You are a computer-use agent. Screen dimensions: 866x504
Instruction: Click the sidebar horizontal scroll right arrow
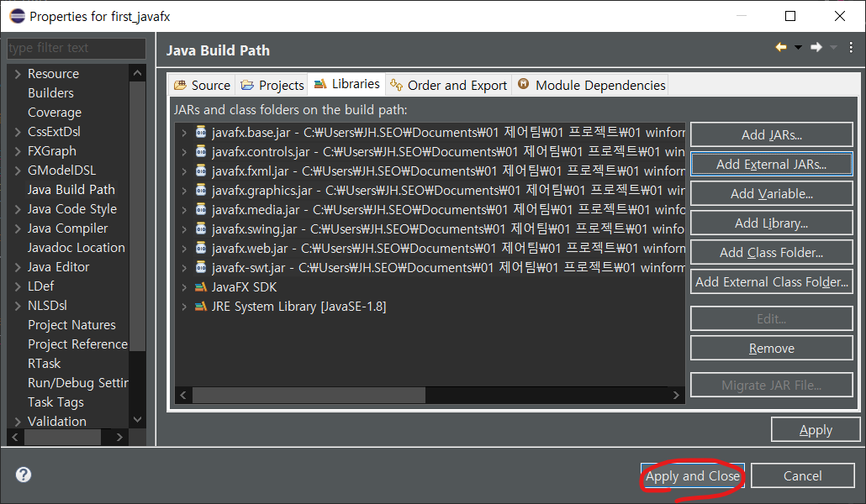click(119, 437)
